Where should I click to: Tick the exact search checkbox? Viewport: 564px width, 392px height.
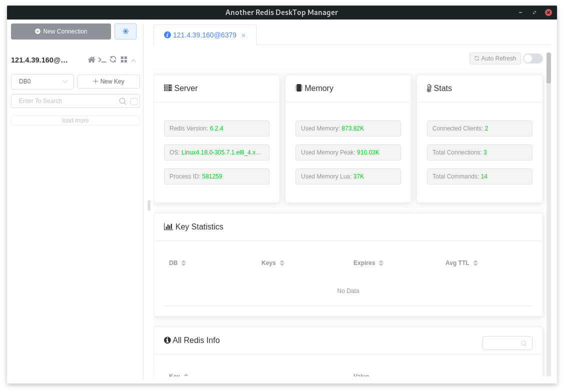click(134, 101)
